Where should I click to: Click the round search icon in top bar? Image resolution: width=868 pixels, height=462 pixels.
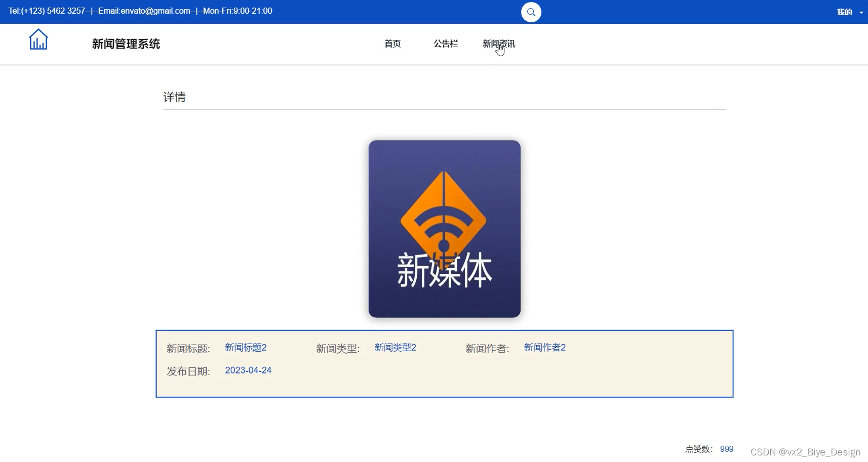[x=531, y=12]
